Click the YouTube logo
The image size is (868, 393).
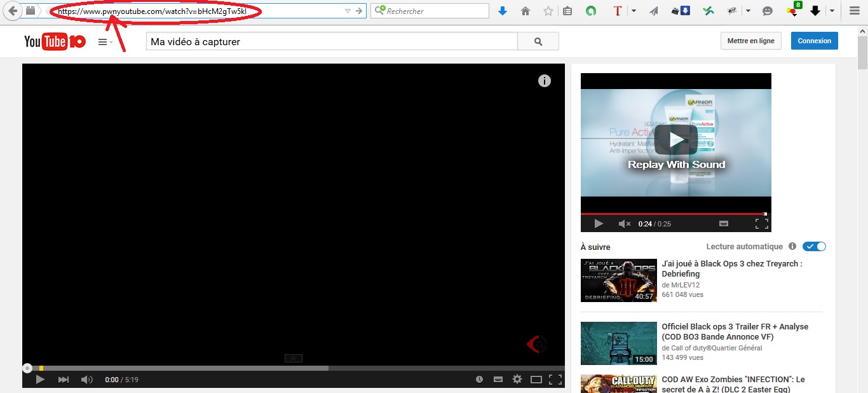click(x=55, y=41)
